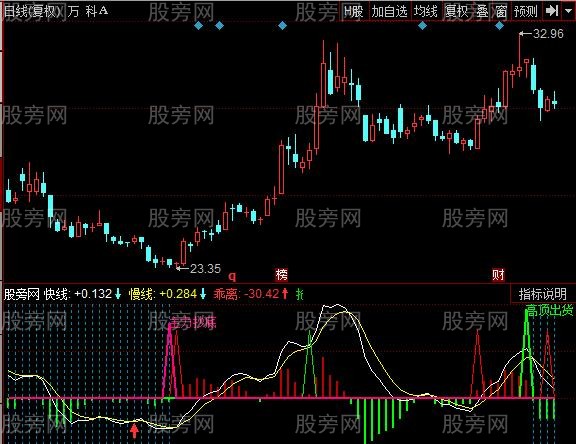
Task: Open the red 财 financial tag
Action: [498, 275]
